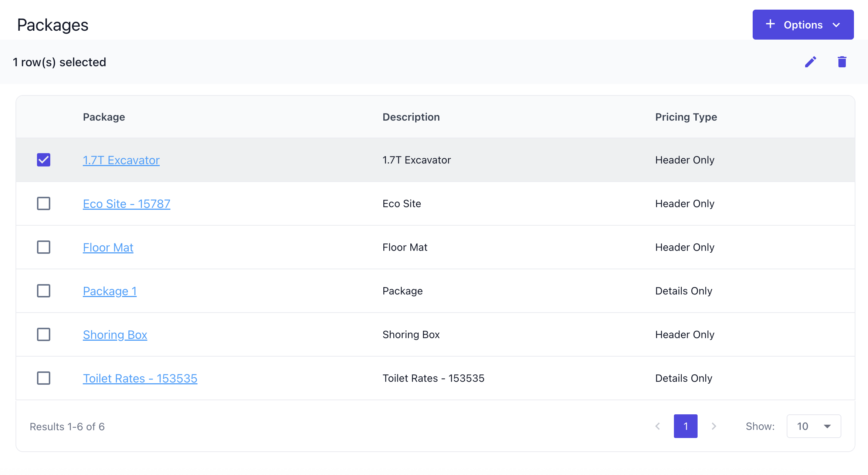Image resolution: width=868 pixels, height=475 pixels.
Task: Tick the Floor Mat row checkbox
Action: (44, 247)
